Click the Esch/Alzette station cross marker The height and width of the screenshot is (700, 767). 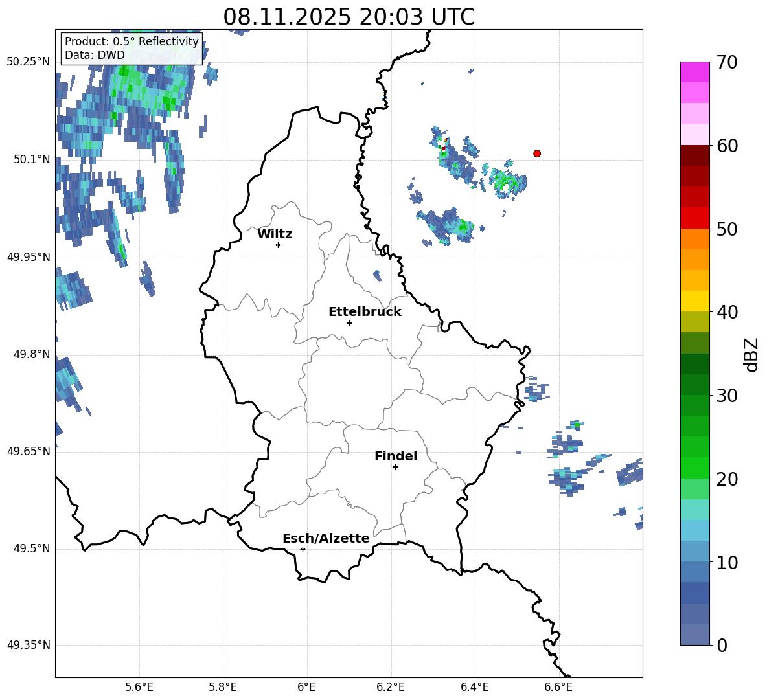tap(303, 549)
